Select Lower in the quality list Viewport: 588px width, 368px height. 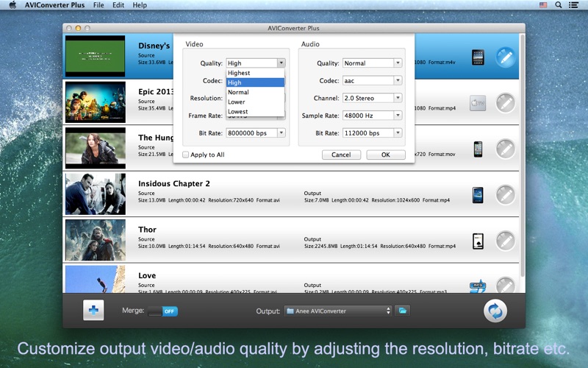[x=255, y=102]
